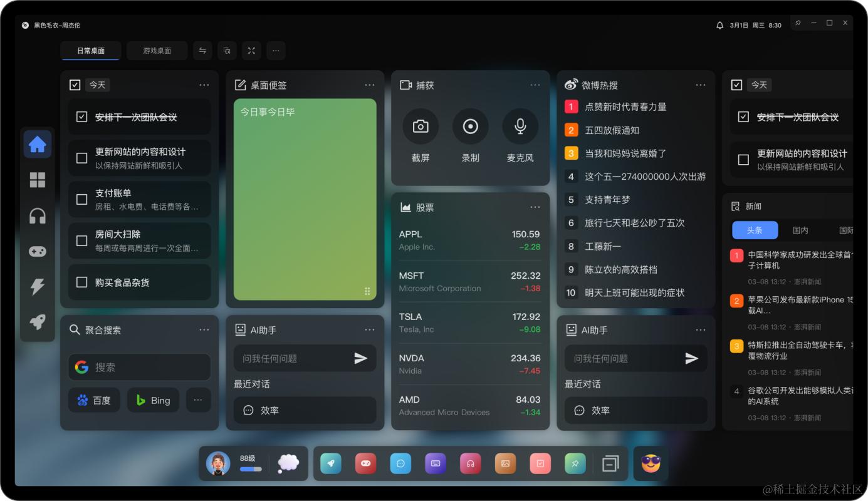Uncheck the completed 安排下一次团队会议 task
This screenshot has height=501, width=868.
pyautogui.click(x=81, y=116)
